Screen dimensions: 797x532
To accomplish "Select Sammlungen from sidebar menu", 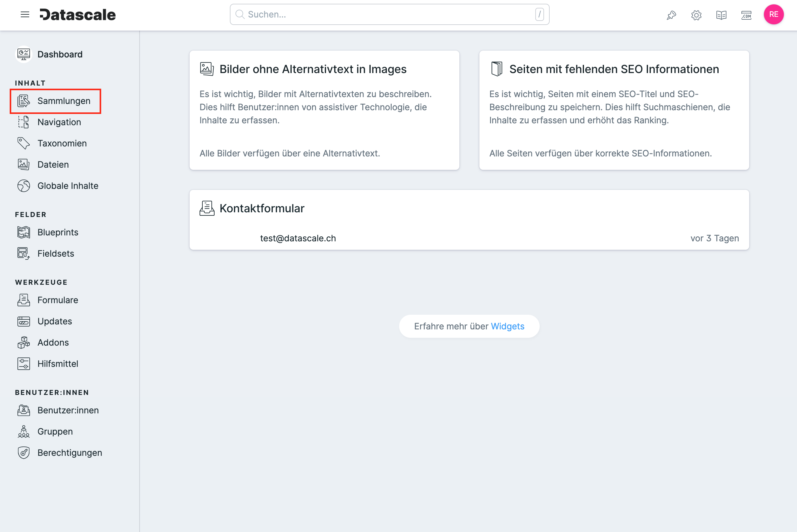I will coord(64,100).
